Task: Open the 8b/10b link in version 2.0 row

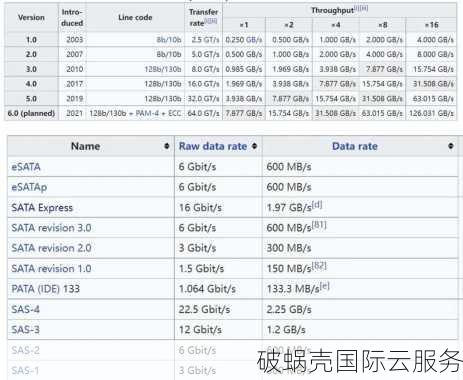Action: pyautogui.click(x=169, y=54)
